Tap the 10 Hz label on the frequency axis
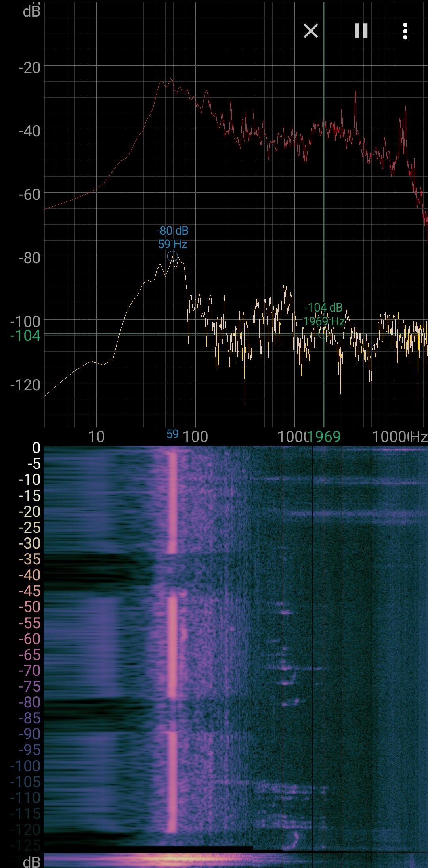This screenshot has width=428, height=868. point(96,437)
